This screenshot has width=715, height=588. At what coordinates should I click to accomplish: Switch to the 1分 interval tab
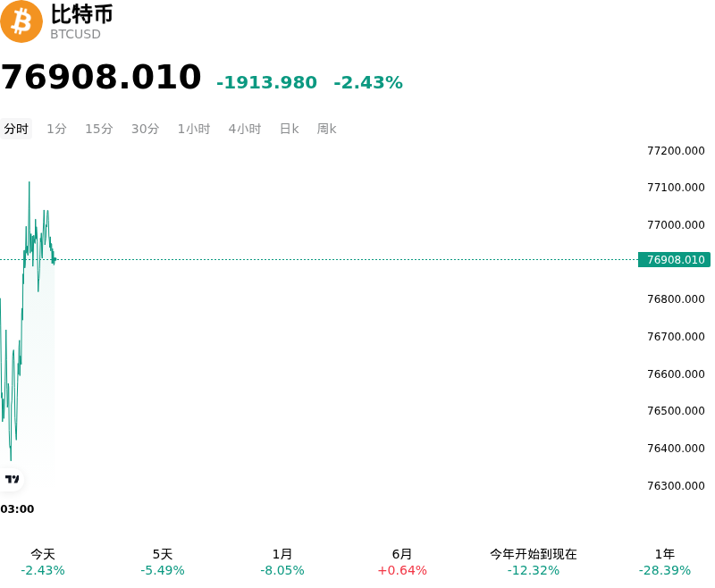pyautogui.click(x=56, y=129)
